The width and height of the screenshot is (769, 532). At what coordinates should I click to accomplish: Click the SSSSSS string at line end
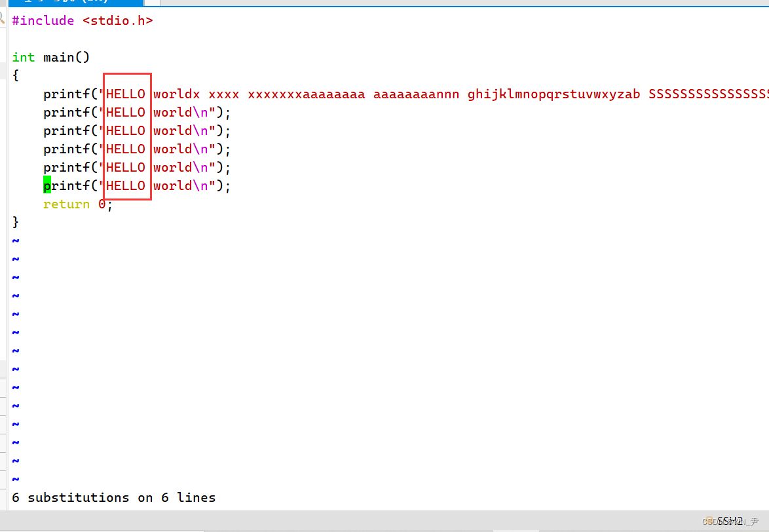pyautogui.click(x=709, y=94)
